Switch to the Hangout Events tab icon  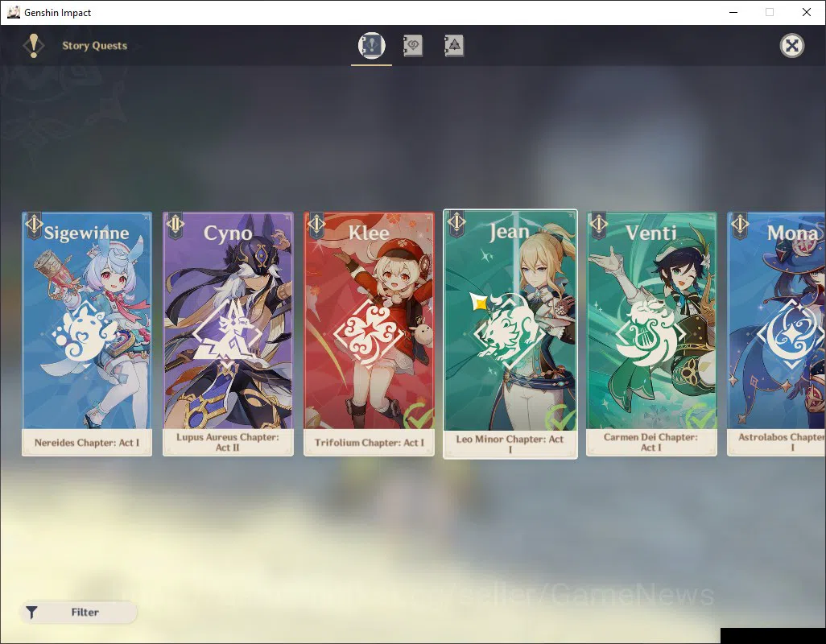coord(412,46)
